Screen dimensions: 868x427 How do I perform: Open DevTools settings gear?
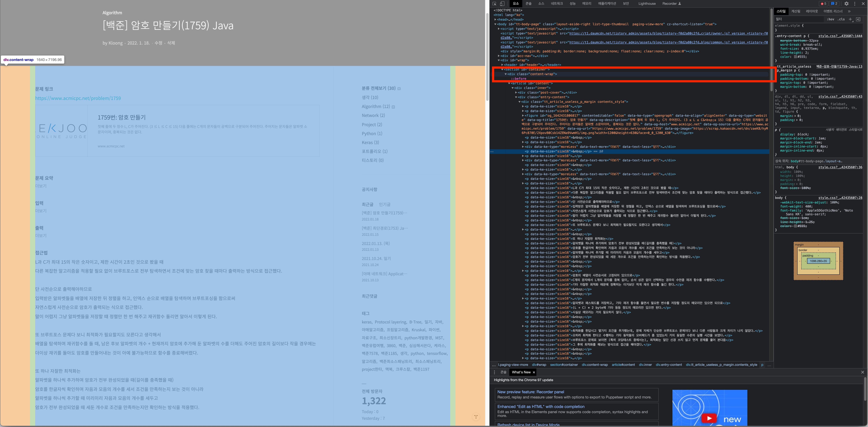(846, 4)
